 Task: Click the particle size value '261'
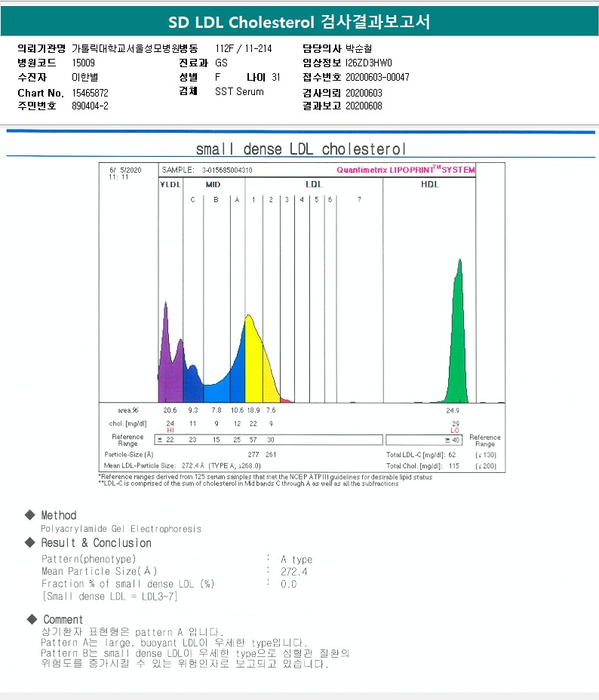coord(271,454)
